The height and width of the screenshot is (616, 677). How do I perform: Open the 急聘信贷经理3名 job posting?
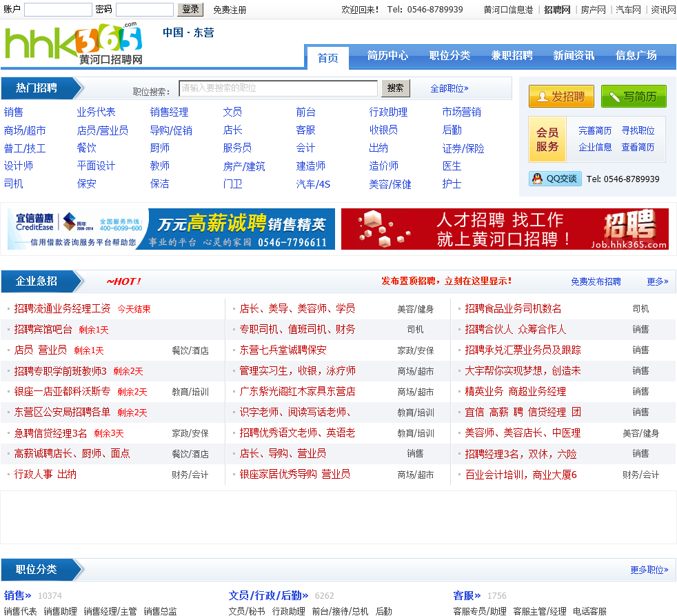click(50, 433)
